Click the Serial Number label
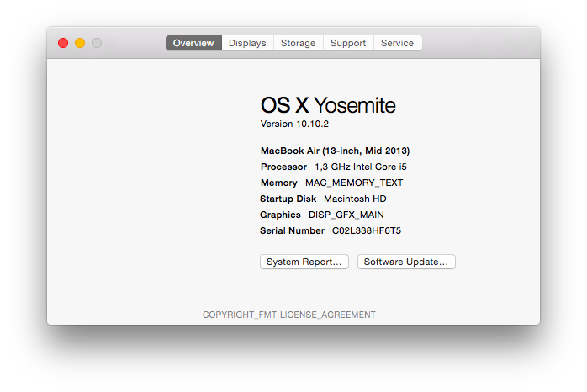This screenshot has width=587, height=392. pyautogui.click(x=293, y=230)
